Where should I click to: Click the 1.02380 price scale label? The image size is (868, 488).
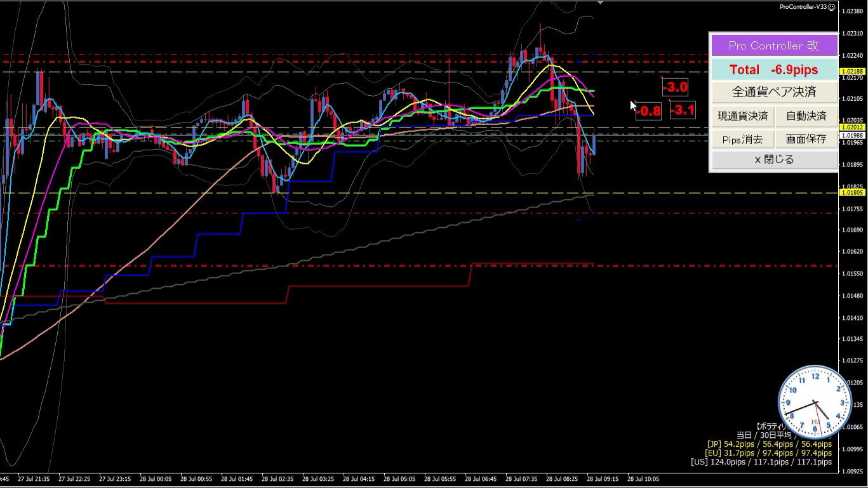[x=852, y=11]
